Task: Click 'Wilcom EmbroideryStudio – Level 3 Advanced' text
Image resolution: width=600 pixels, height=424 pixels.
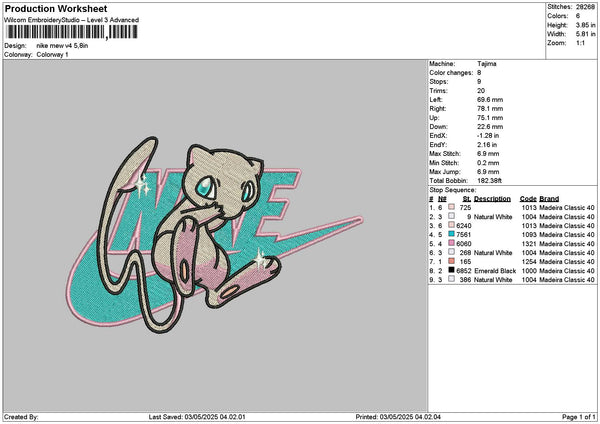Action: pos(72,20)
